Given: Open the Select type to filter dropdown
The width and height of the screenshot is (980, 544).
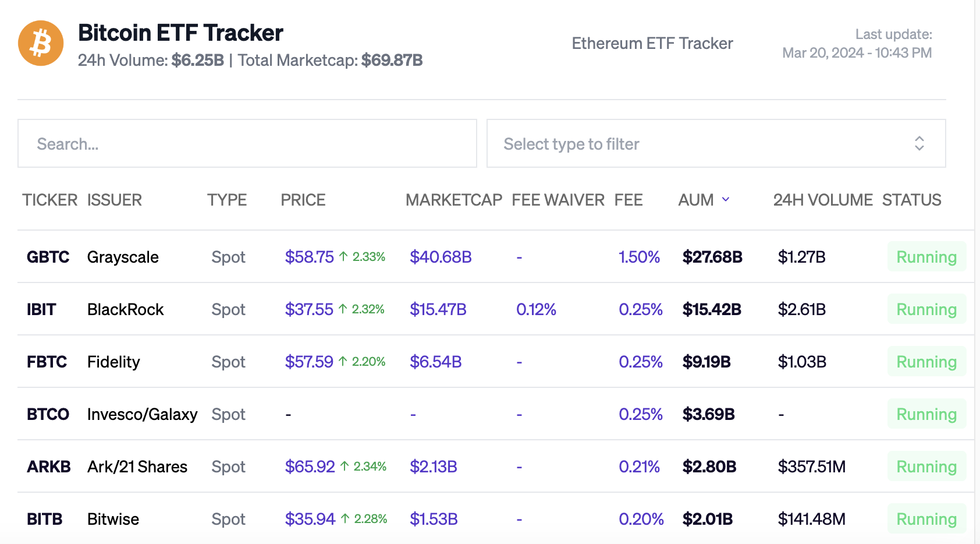Looking at the screenshot, I should tap(716, 143).
